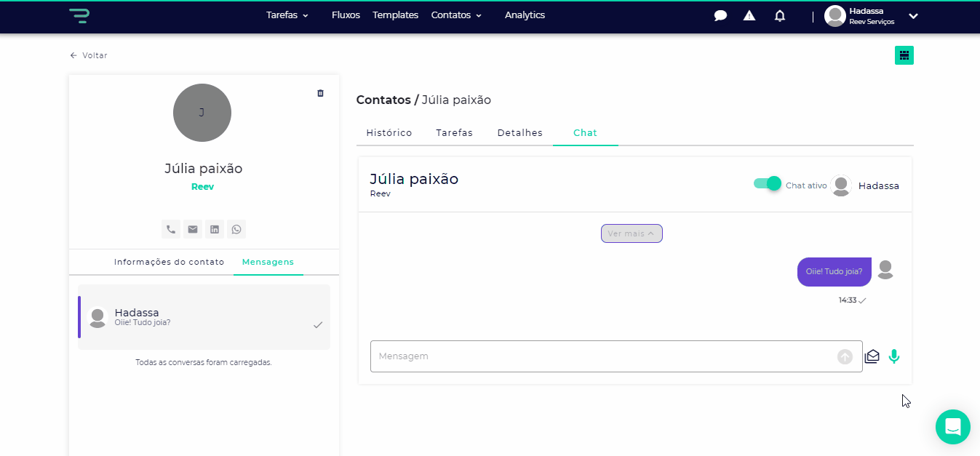
Task: Click sender avatar beside the purple message
Action: 885,270
